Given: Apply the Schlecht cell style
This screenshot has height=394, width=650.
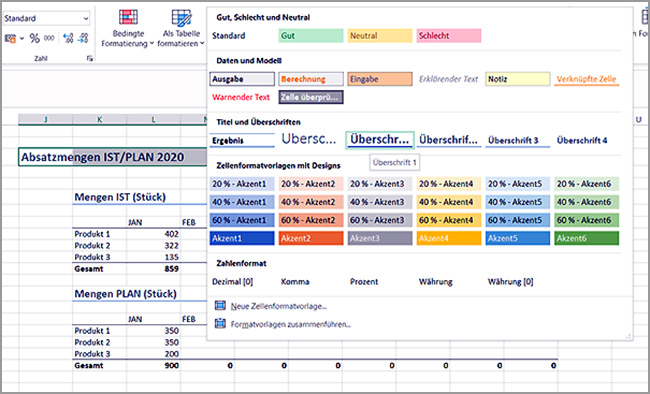Looking at the screenshot, I should (x=449, y=36).
